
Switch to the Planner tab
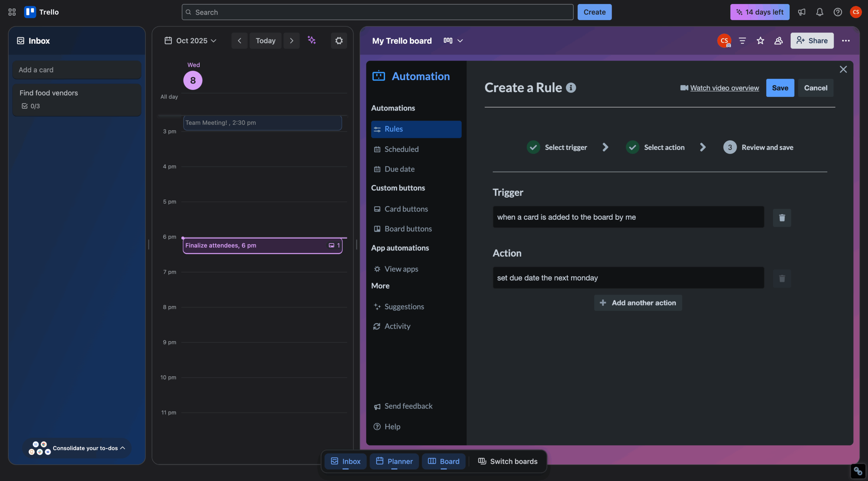(394, 461)
